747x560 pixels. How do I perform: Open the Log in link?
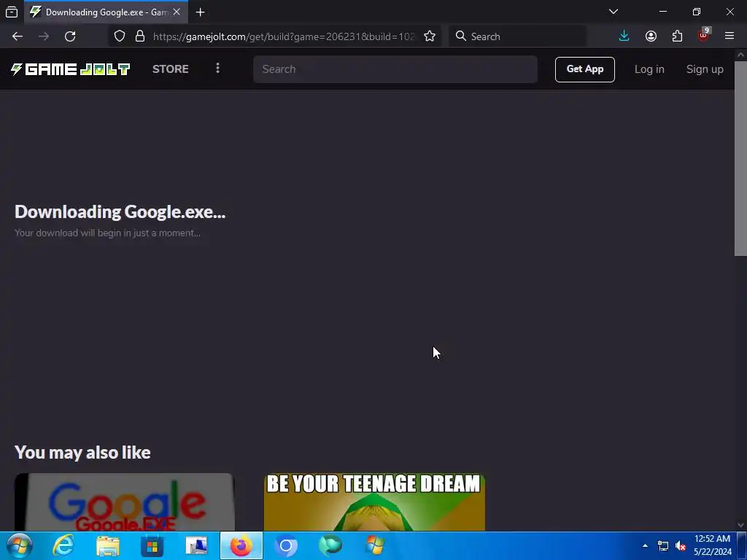pyautogui.click(x=649, y=69)
